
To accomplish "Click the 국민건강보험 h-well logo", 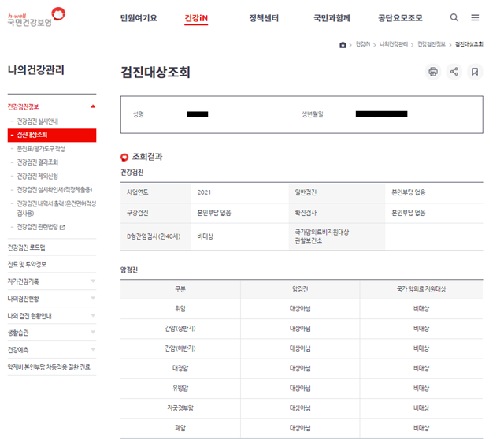I will 36,17.
